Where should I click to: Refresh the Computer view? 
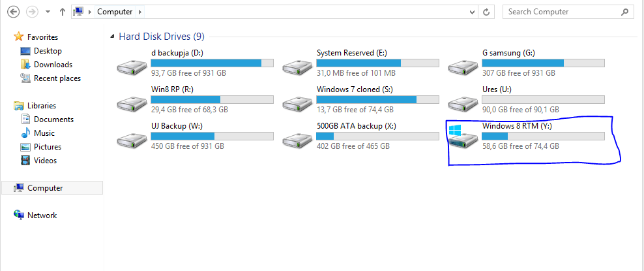(486, 12)
